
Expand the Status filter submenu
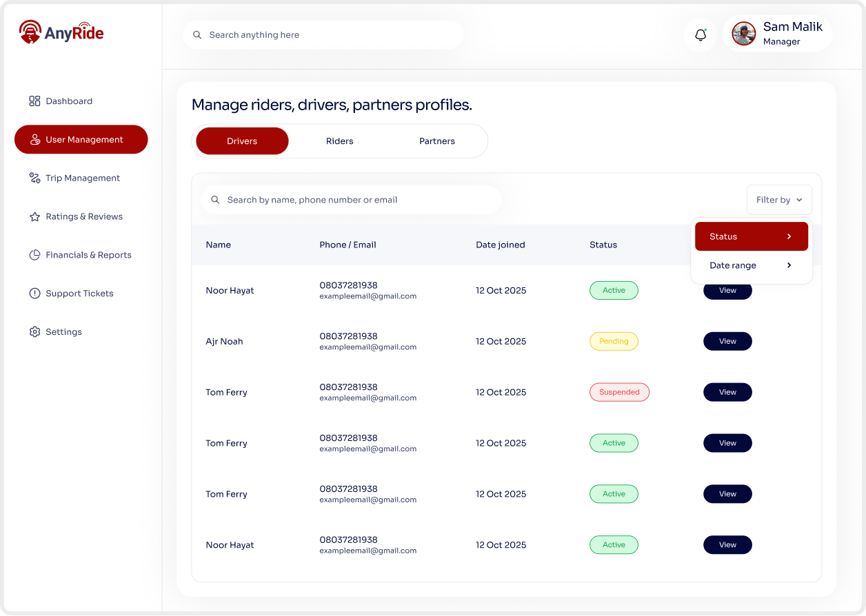pos(751,236)
